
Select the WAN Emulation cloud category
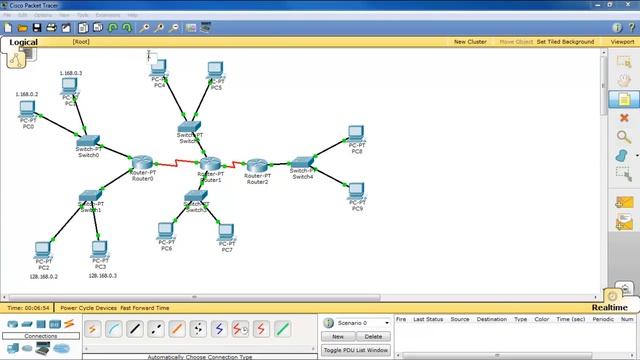[27, 349]
